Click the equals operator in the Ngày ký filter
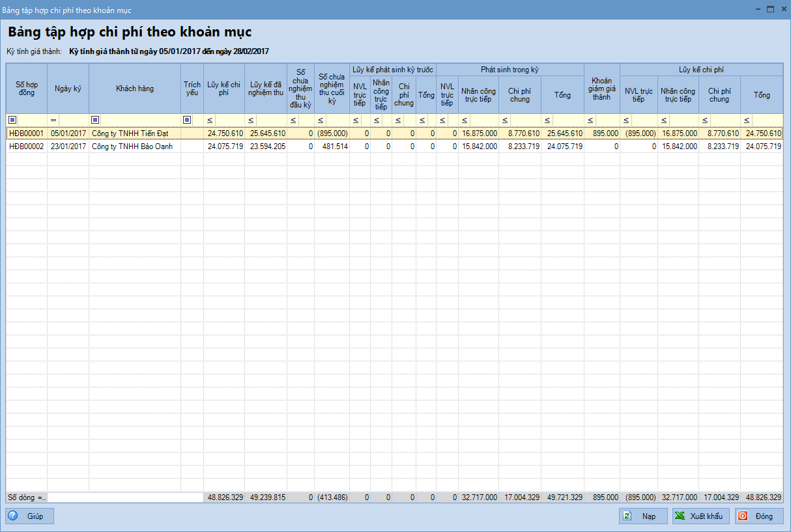The height and width of the screenshot is (532, 791). pos(53,120)
